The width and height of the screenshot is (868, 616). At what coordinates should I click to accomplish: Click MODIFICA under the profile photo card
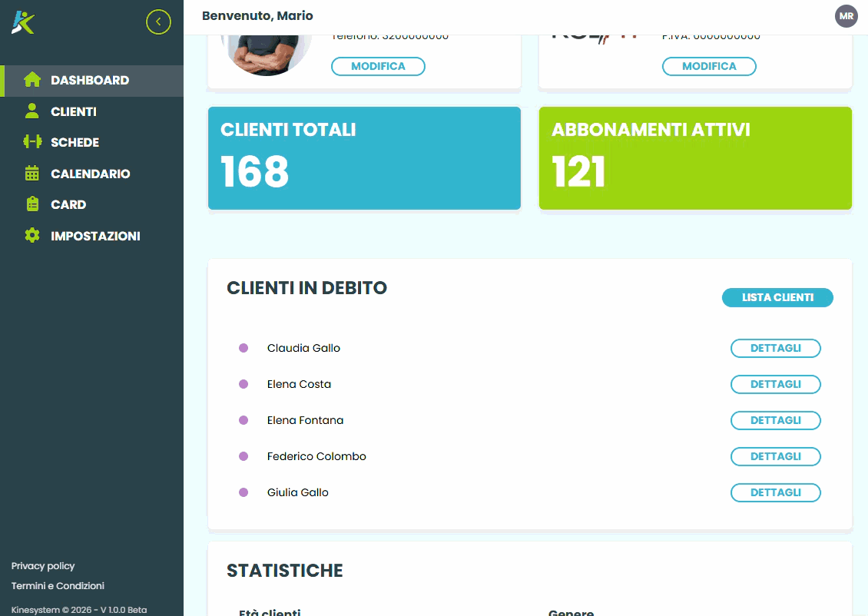tap(378, 66)
